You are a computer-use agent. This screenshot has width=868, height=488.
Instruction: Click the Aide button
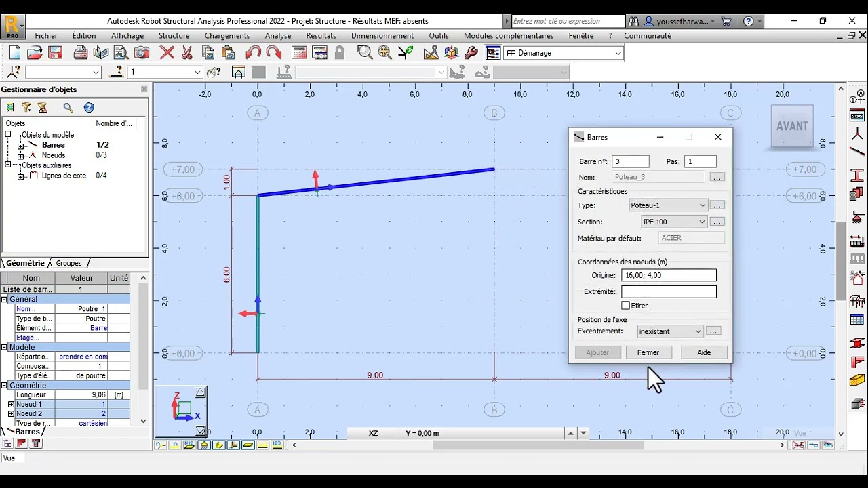(x=704, y=352)
